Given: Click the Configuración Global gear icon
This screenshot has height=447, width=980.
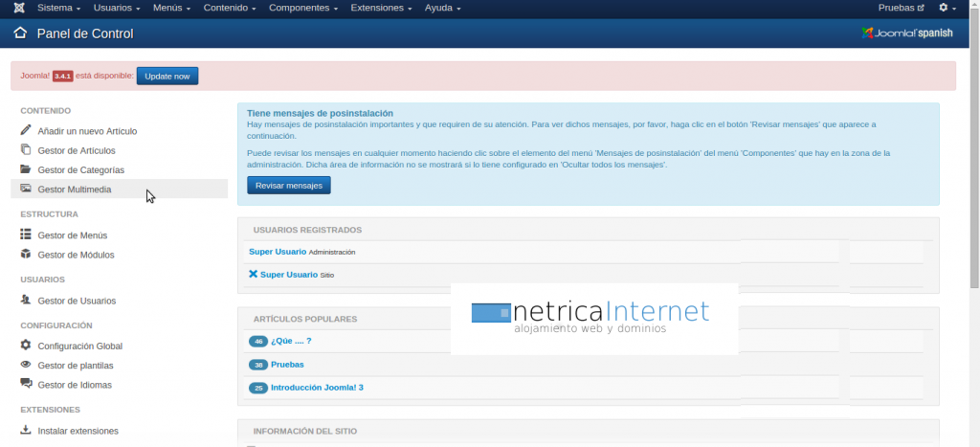Looking at the screenshot, I should pyautogui.click(x=26, y=346).
